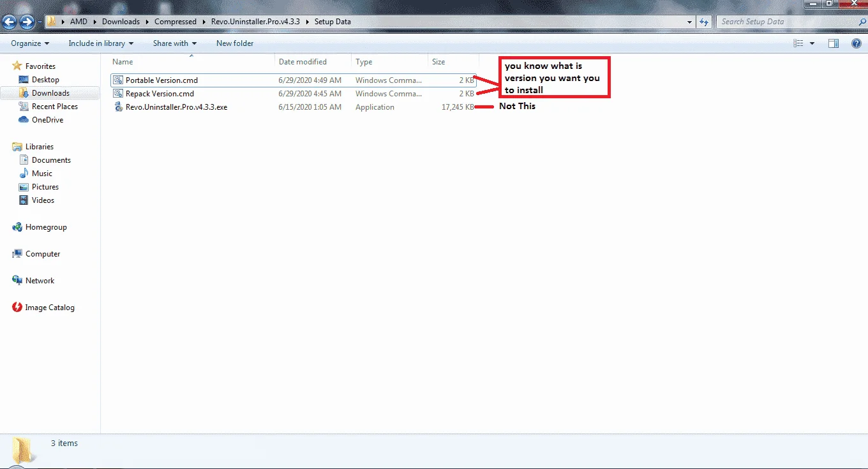
Task: Go back with the Back arrow button
Action: [x=10, y=22]
